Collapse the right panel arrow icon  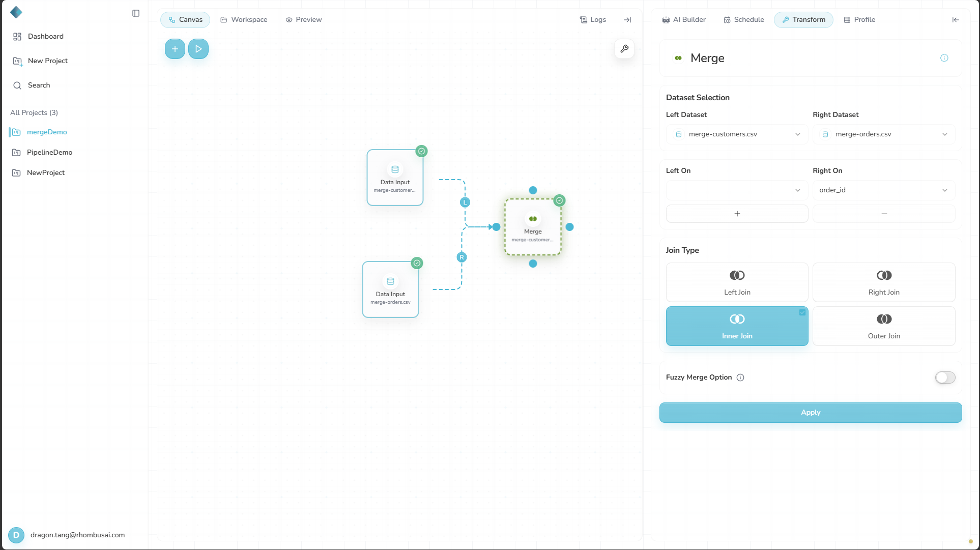tap(956, 20)
